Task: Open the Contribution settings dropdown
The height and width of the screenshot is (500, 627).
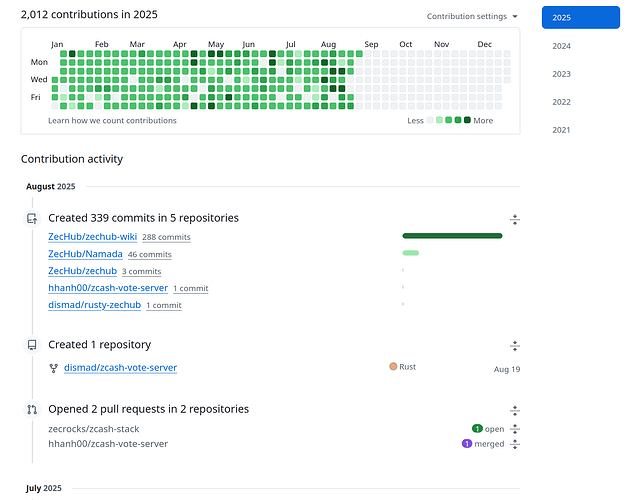Action: click(x=472, y=17)
